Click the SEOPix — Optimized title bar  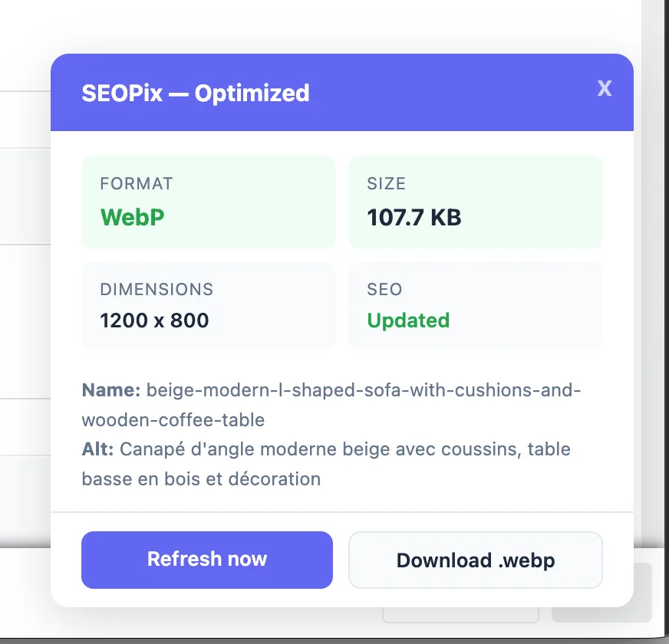pyautogui.click(x=195, y=93)
